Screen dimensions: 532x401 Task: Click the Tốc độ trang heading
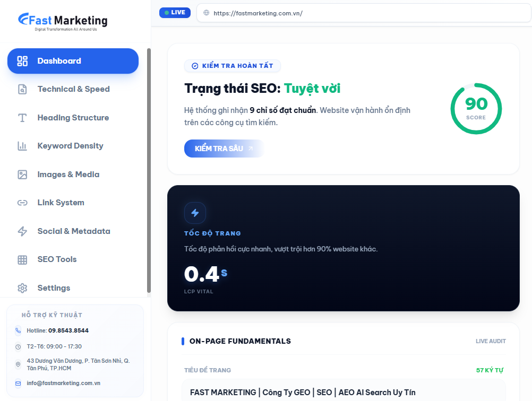(212, 233)
